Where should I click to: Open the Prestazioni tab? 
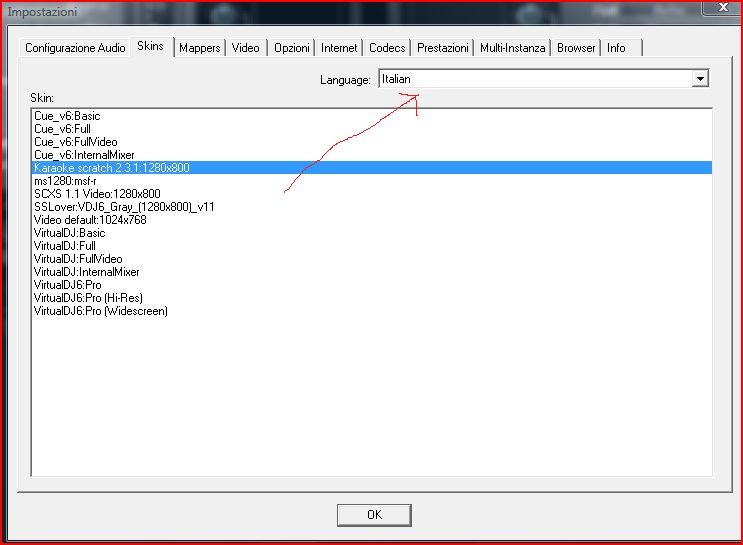click(x=443, y=48)
